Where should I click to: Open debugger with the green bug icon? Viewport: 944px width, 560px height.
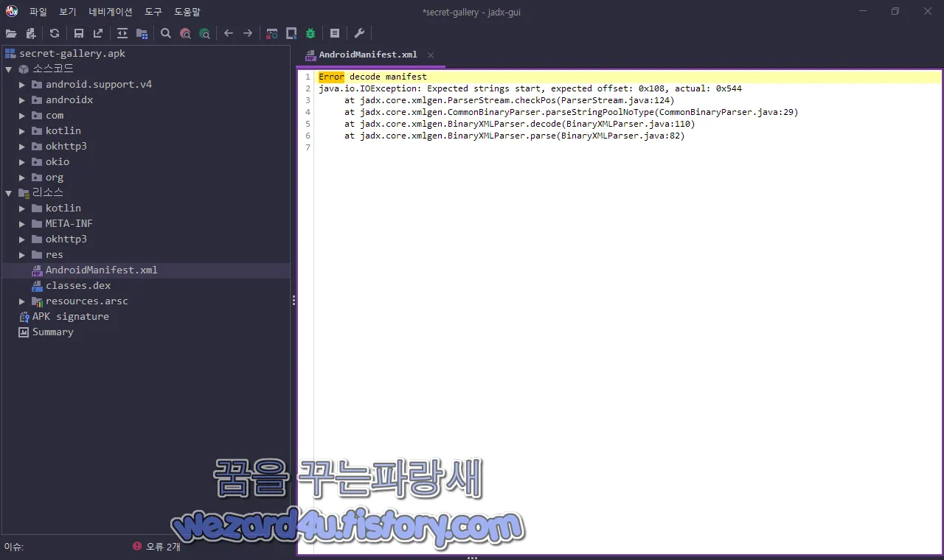310,33
